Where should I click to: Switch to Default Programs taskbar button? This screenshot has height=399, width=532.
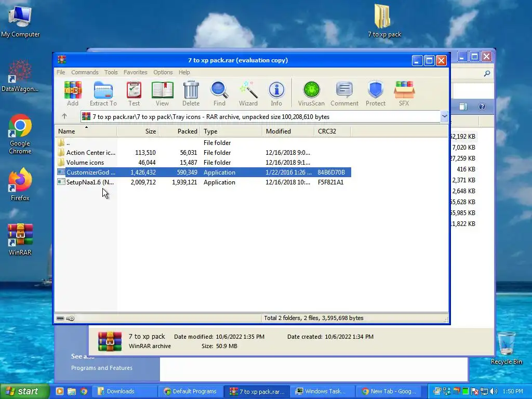point(190,391)
